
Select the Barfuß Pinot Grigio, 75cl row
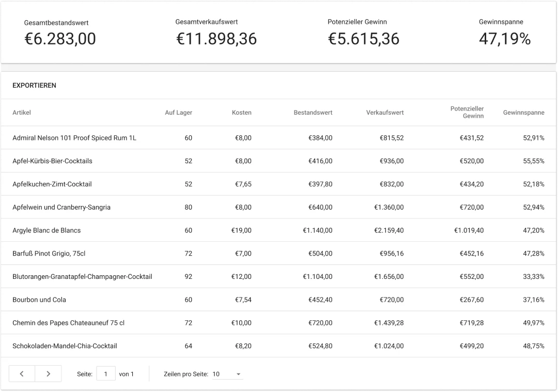(x=49, y=254)
